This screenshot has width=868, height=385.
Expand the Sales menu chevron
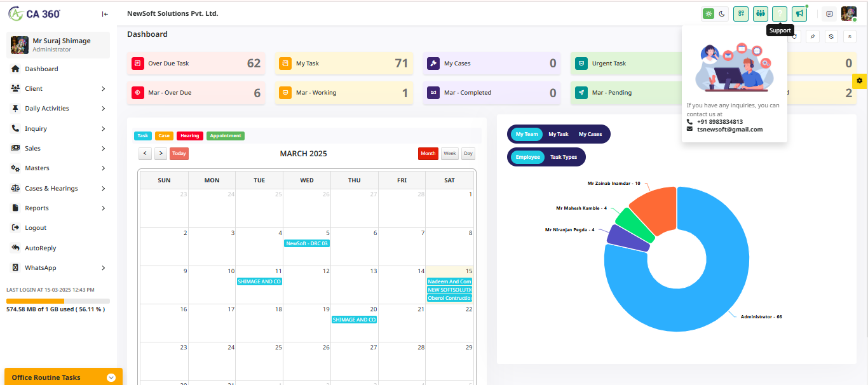click(x=104, y=149)
